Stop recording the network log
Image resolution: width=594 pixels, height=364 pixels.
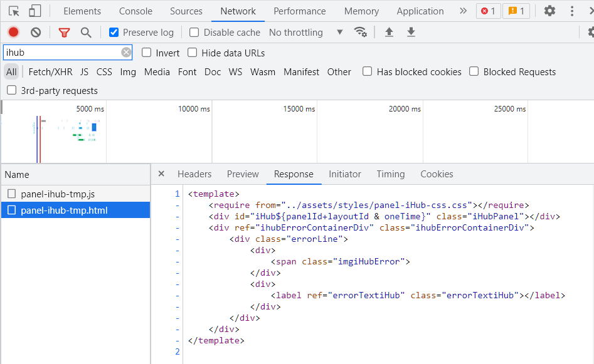coord(13,32)
